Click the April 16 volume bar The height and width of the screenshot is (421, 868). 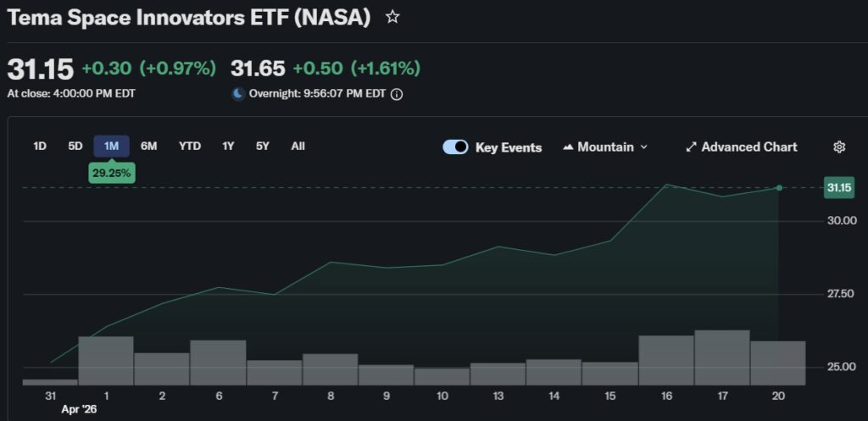tap(665, 360)
